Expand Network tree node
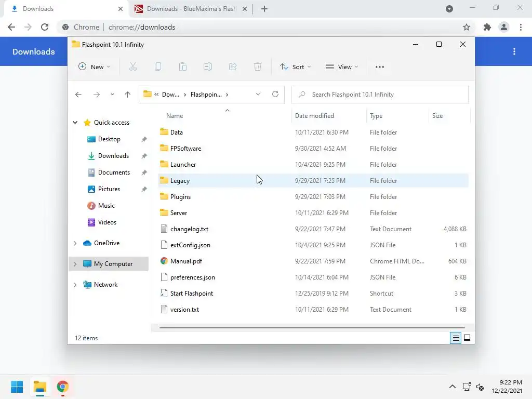This screenshot has width=532, height=399. (75, 285)
